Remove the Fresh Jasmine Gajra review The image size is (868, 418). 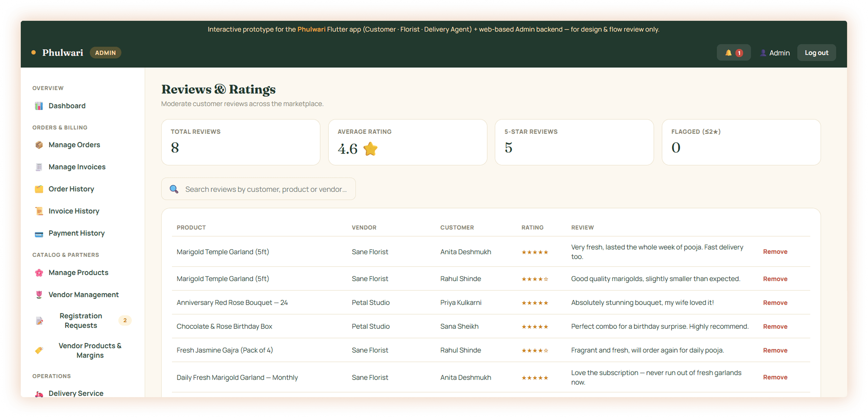point(775,351)
